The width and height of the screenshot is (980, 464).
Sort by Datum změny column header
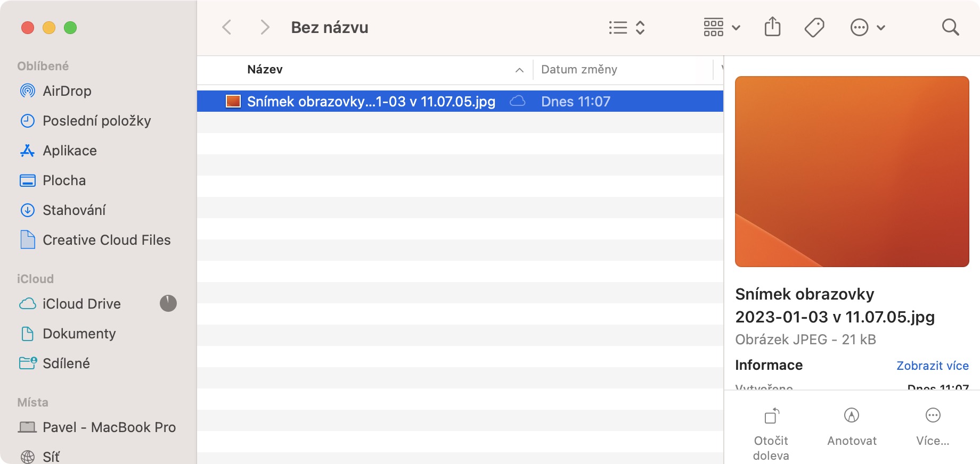pos(579,70)
